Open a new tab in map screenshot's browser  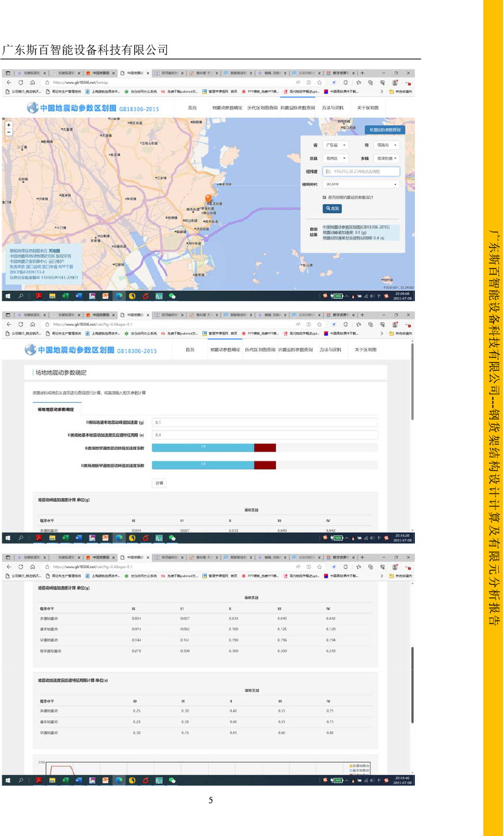point(362,73)
